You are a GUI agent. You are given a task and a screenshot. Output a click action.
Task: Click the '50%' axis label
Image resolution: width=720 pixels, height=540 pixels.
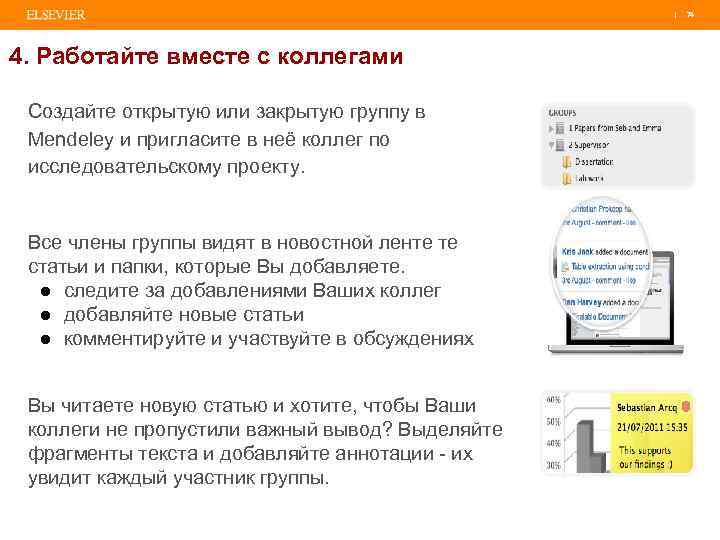coord(553,422)
